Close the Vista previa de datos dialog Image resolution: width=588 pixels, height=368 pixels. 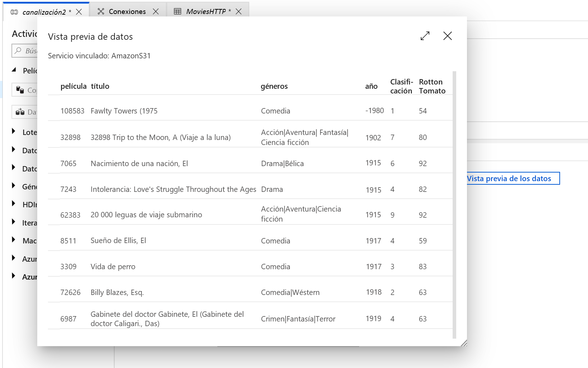point(448,36)
